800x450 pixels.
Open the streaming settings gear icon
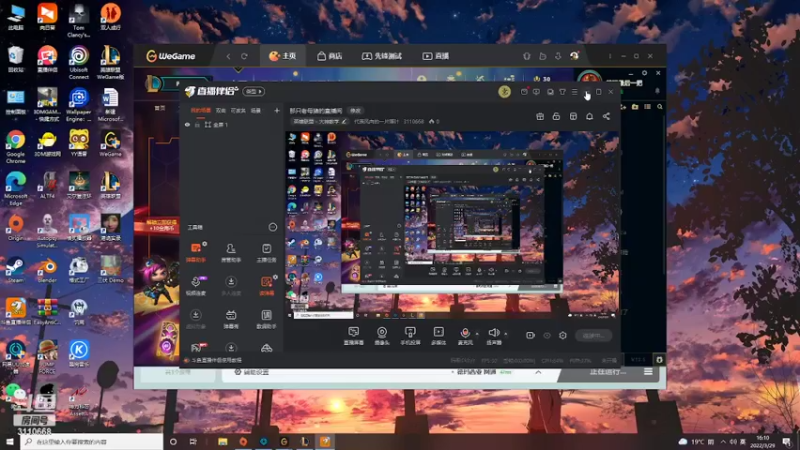(x=563, y=335)
